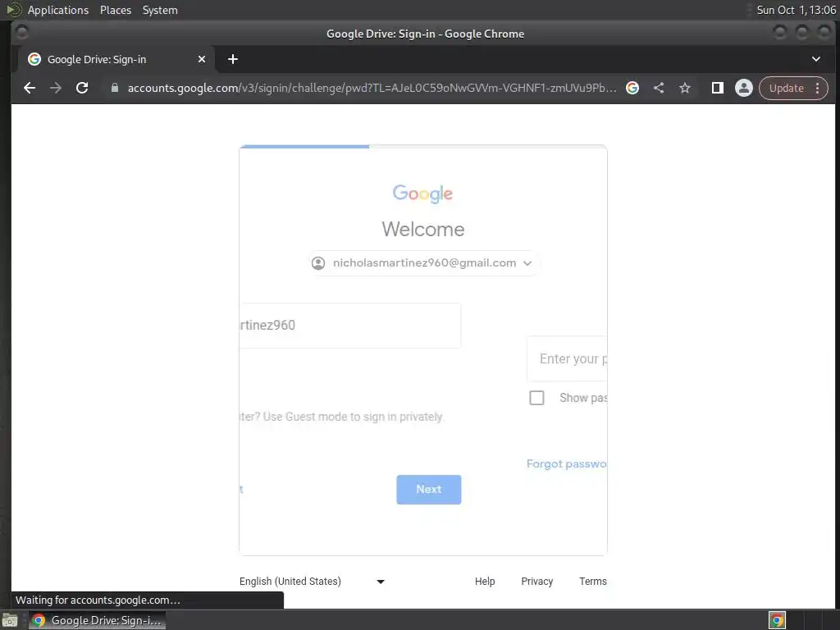Click the Applications menu logo icon
The height and width of the screenshot is (630, 840).
click(13, 10)
